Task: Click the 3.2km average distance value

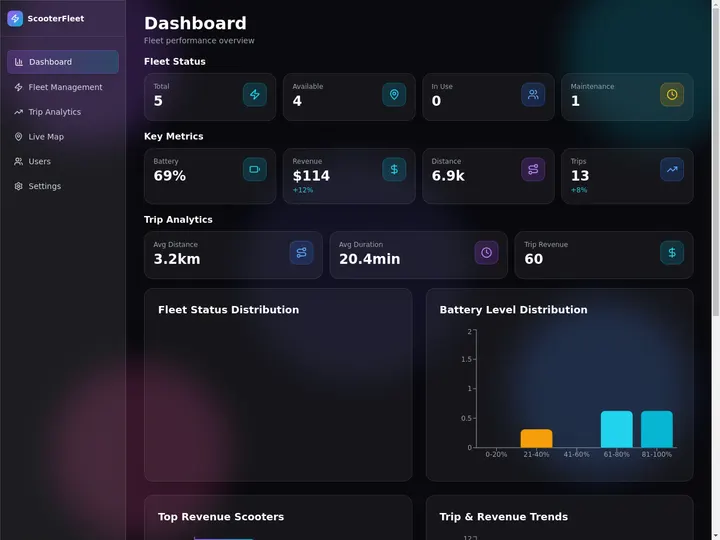Action: (177, 259)
